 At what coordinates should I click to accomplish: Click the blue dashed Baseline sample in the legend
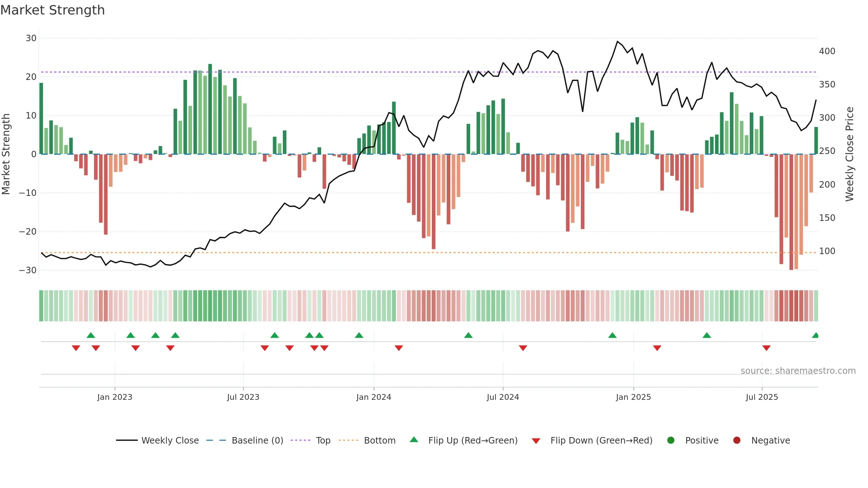pyautogui.click(x=216, y=440)
